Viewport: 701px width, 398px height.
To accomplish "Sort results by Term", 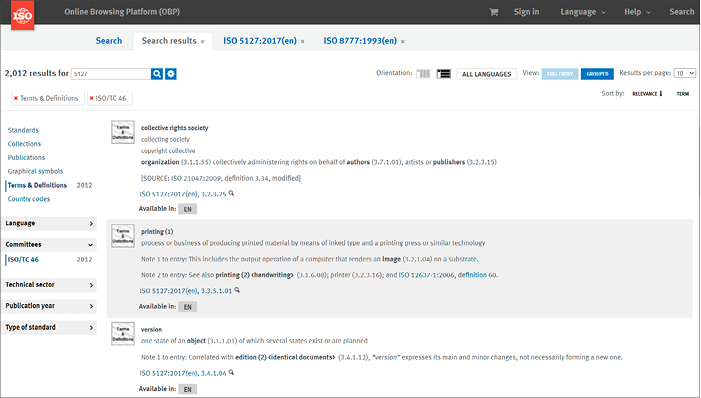I will pyautogui.click(x=682, y=94).
